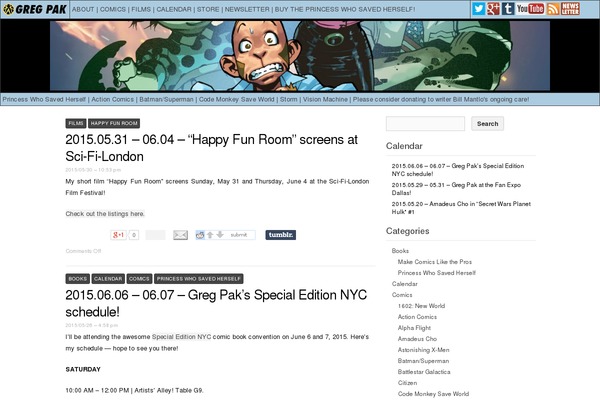Open Make Comics Like the Pros category
The height and width of the screenshot is (400, 600).
click(435, 262)
